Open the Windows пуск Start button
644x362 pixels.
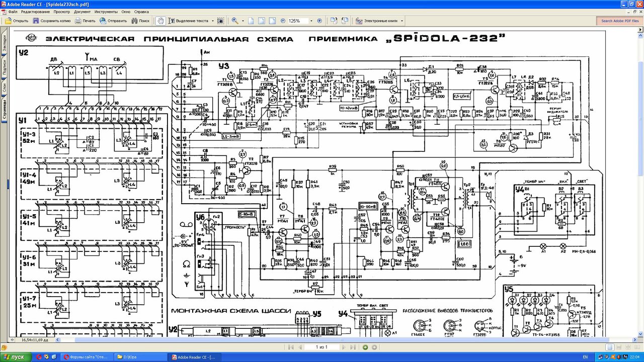point(15,356)
